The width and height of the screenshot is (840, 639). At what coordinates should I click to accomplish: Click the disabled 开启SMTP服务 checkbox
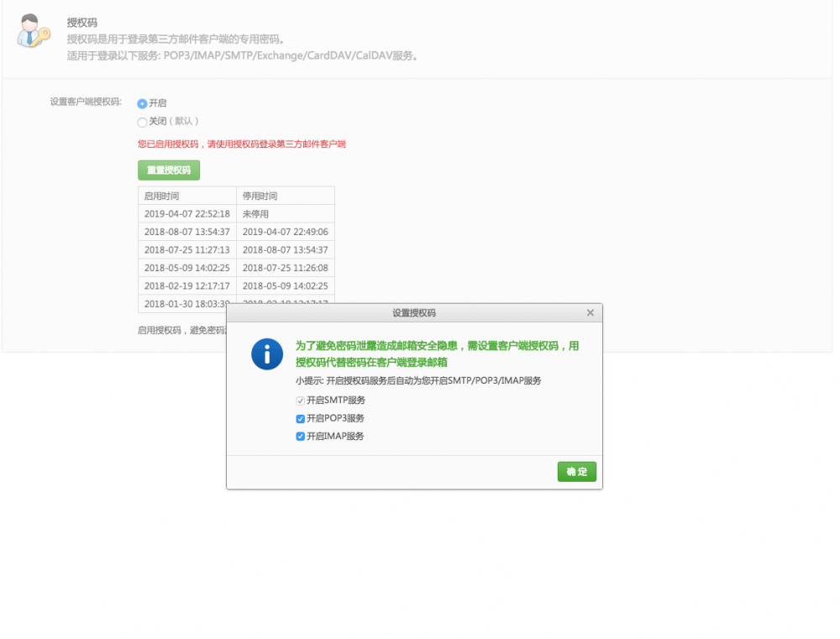[300, 400]
